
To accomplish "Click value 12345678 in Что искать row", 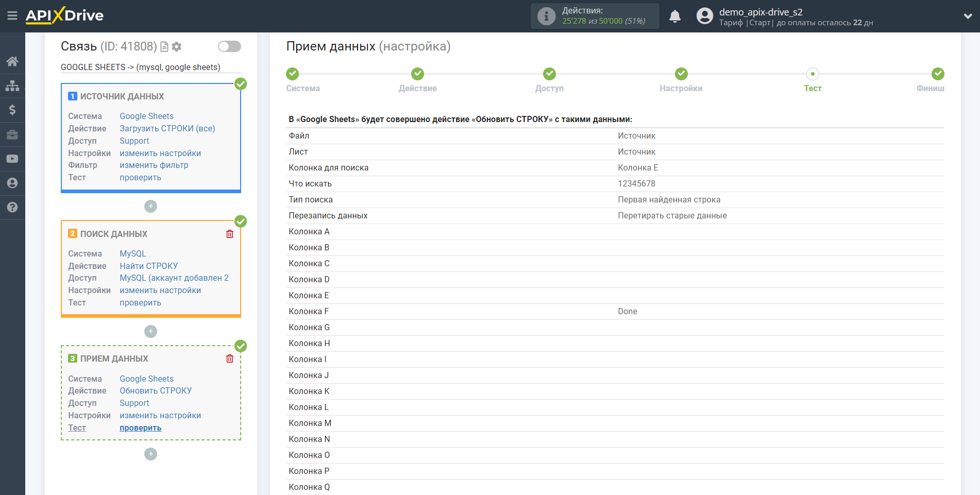I will [636, 183].
